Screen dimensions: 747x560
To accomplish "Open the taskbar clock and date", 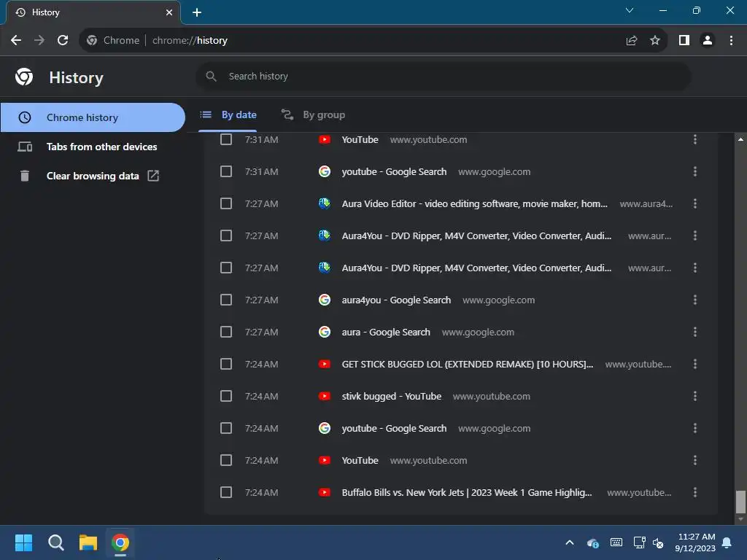I will click(695, 542).
